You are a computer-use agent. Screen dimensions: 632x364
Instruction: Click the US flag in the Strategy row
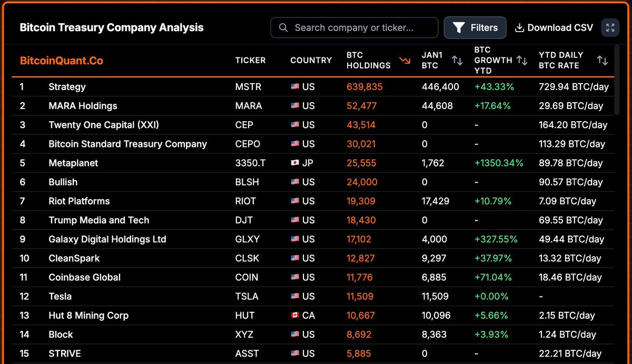coord(295,87)
